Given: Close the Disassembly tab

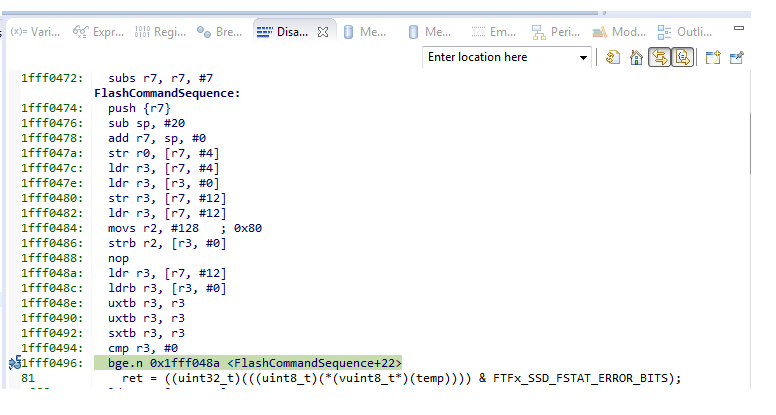Looking at the screenshot, I should click(x=323, y=32).
